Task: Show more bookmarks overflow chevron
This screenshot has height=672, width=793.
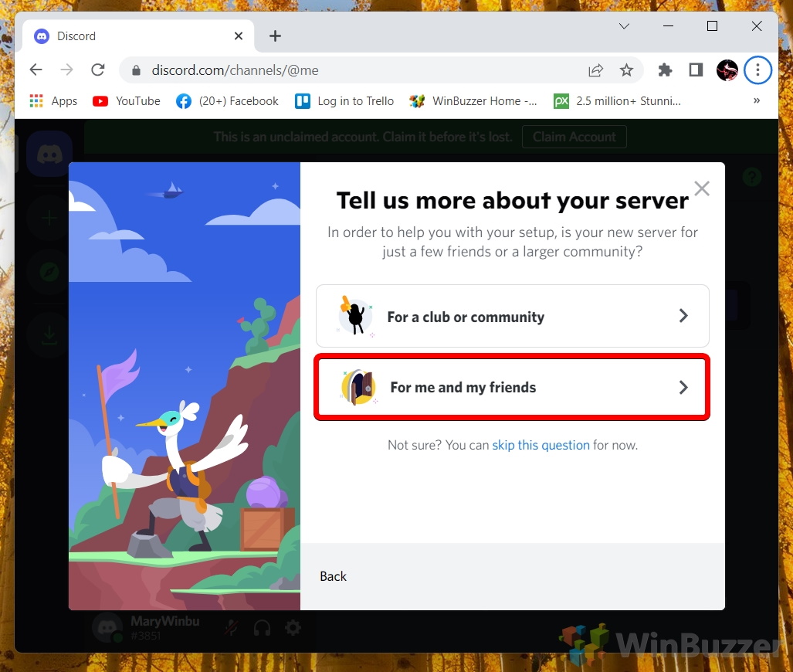Action: (757, 100)
